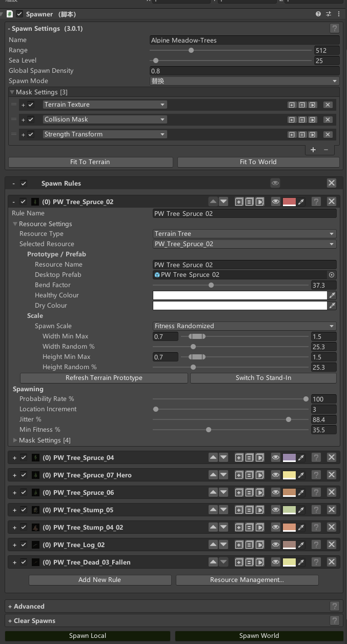Click the Jitter % slider
Screen dimensions: 347x644
[x=231, y=419]
